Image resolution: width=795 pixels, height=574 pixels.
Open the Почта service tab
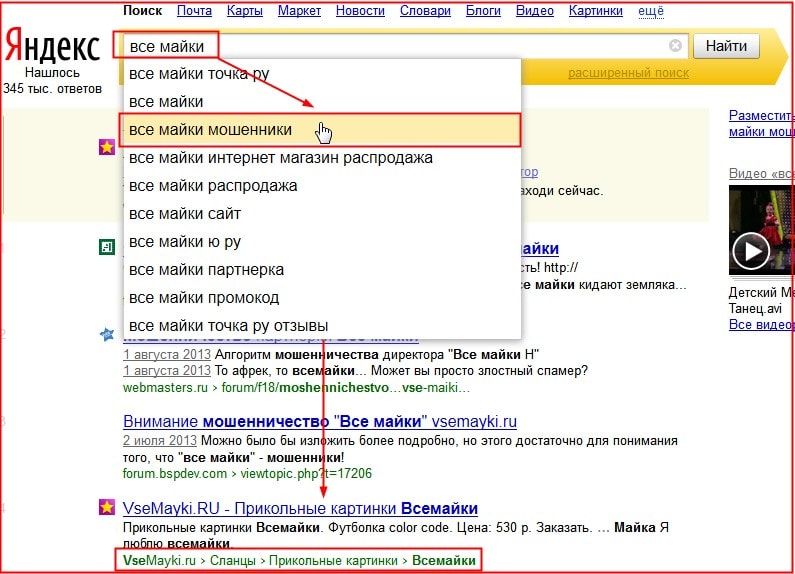tap(194, 11)
